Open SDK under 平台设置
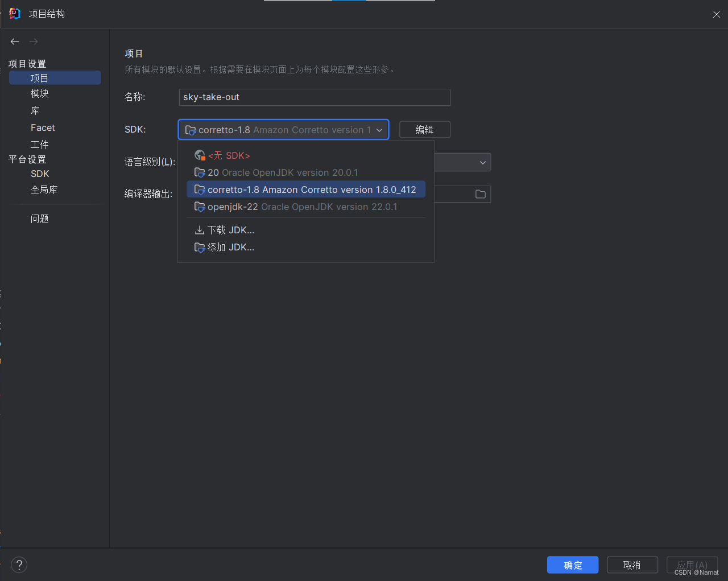728x581 pixels. coord(40,174)
